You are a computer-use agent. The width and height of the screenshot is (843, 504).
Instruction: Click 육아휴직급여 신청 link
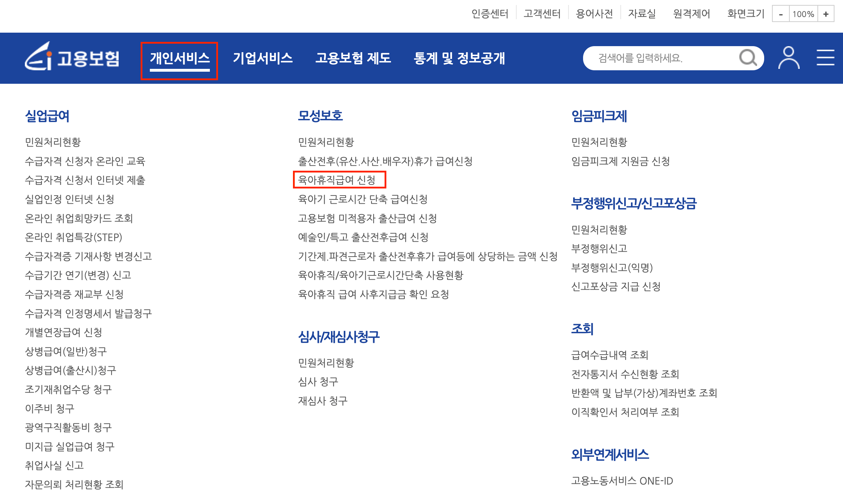337,180
